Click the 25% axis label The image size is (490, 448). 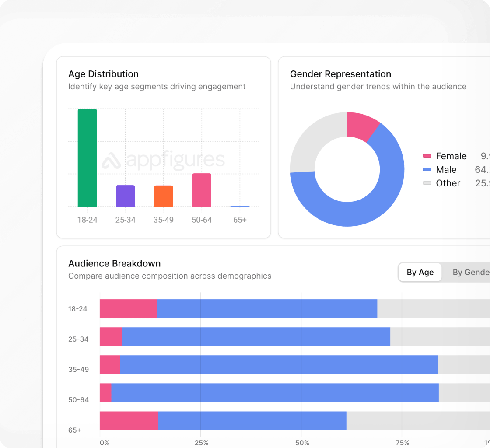(x=202, y=443)
